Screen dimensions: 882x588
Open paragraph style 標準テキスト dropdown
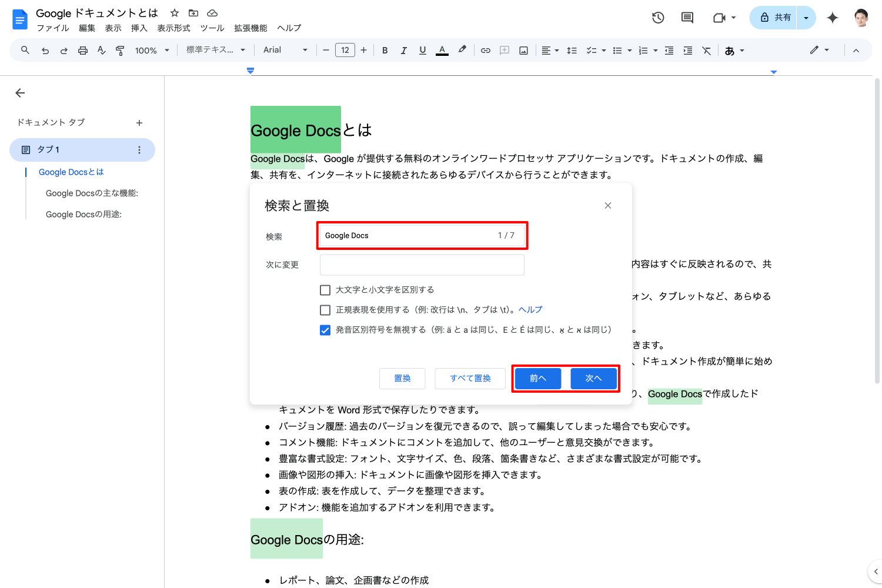(216, 51)
